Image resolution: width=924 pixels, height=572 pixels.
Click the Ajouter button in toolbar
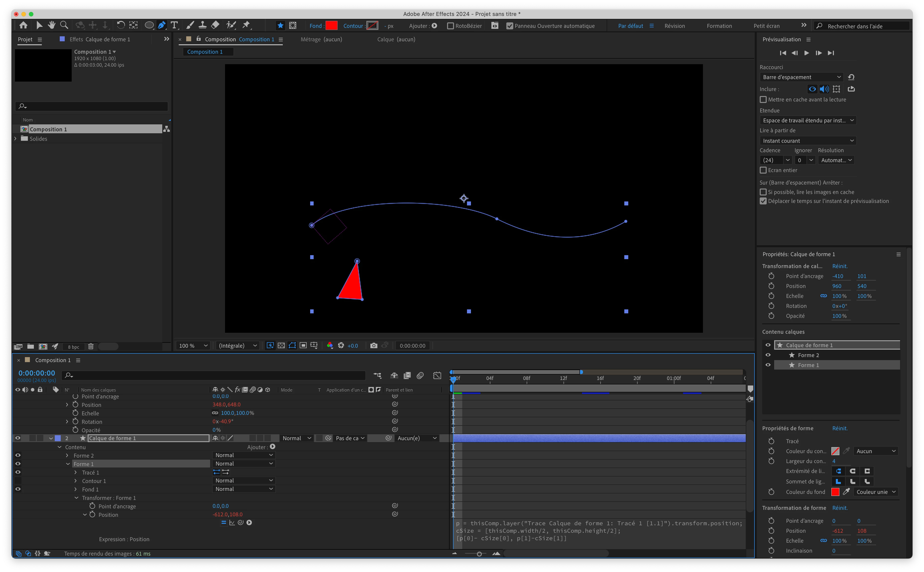click(434, 26)
